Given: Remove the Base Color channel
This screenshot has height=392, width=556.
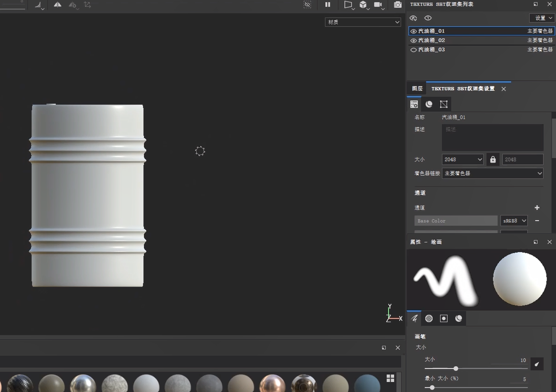Looking at the screenshot, I should coord(537,221).
